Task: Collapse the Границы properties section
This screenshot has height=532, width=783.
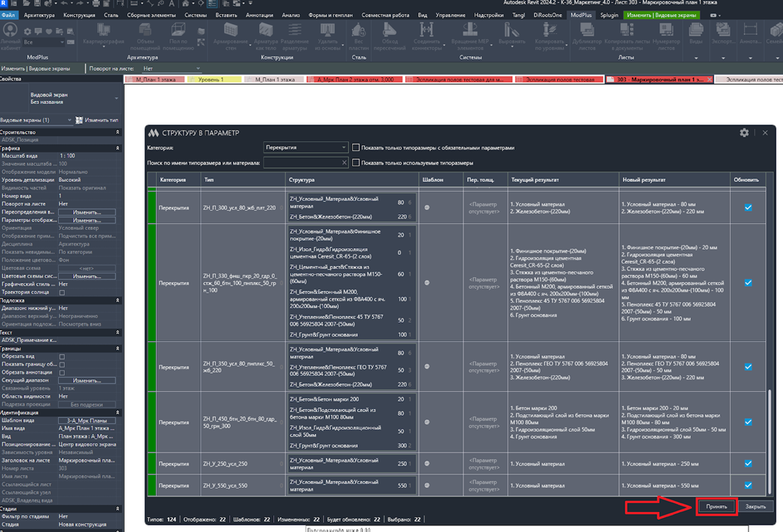Action: [117, 349]
